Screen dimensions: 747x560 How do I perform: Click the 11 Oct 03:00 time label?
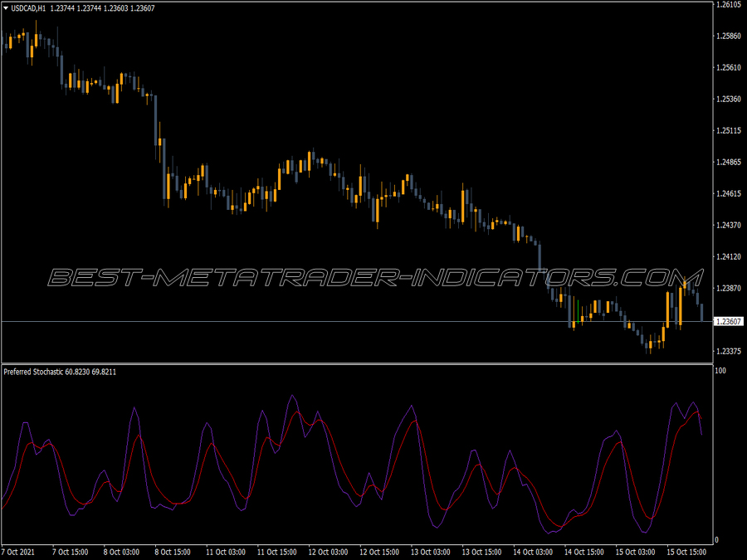[225, 552]
